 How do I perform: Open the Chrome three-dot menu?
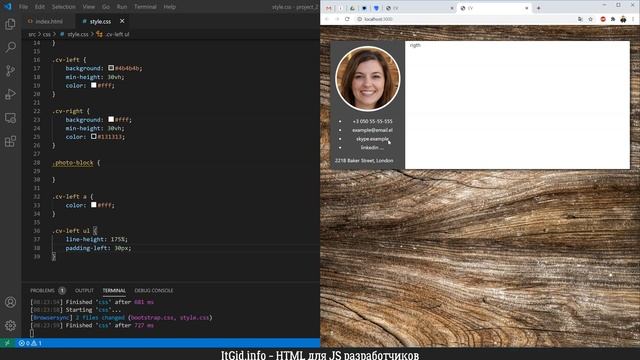pyautogui.click(x=633, y=19)
